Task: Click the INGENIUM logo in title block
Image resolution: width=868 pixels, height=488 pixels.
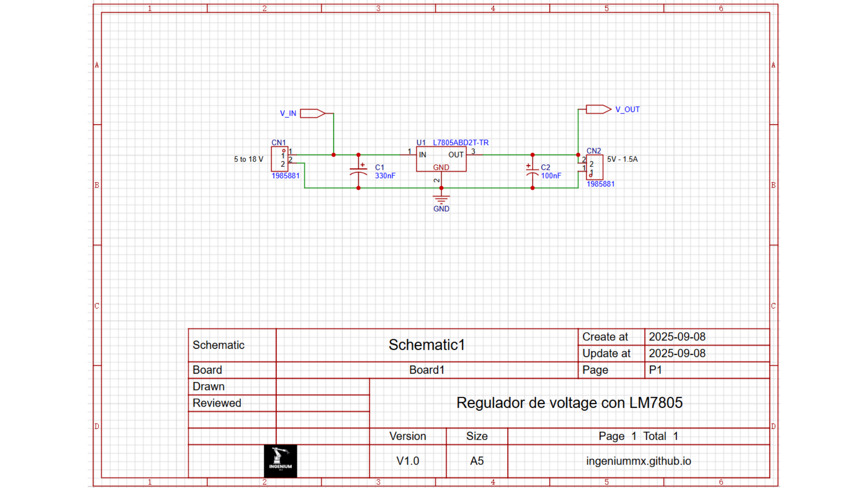Action: click(x=280, y=461)
